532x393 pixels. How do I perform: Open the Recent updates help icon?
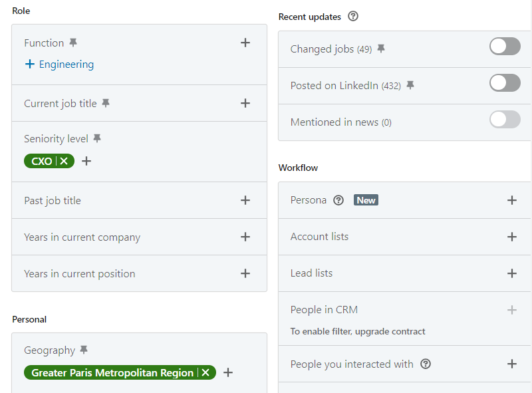pos(352,16)
